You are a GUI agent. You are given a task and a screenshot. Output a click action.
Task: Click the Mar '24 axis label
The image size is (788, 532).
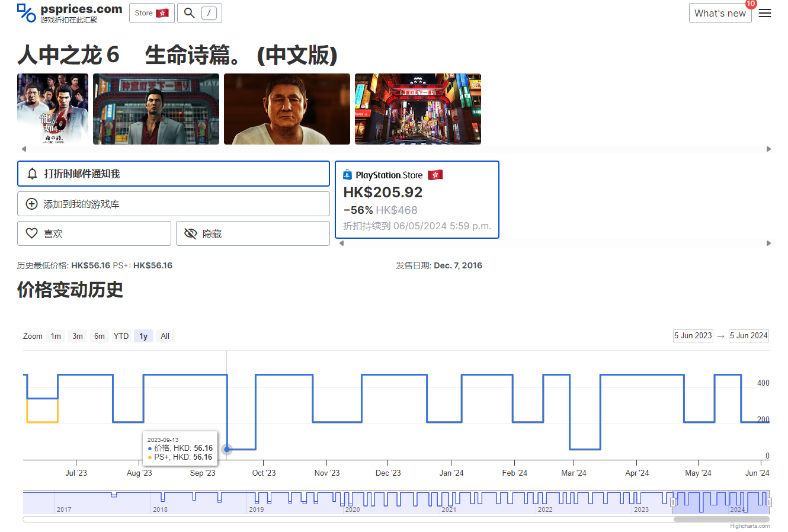[574, 473]
